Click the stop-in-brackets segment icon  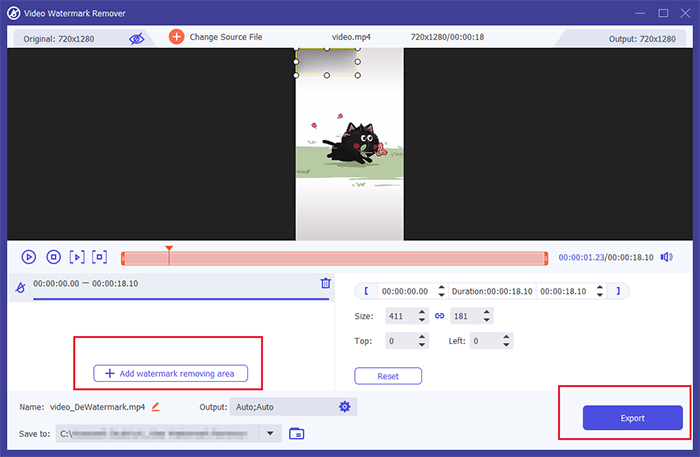100,257
